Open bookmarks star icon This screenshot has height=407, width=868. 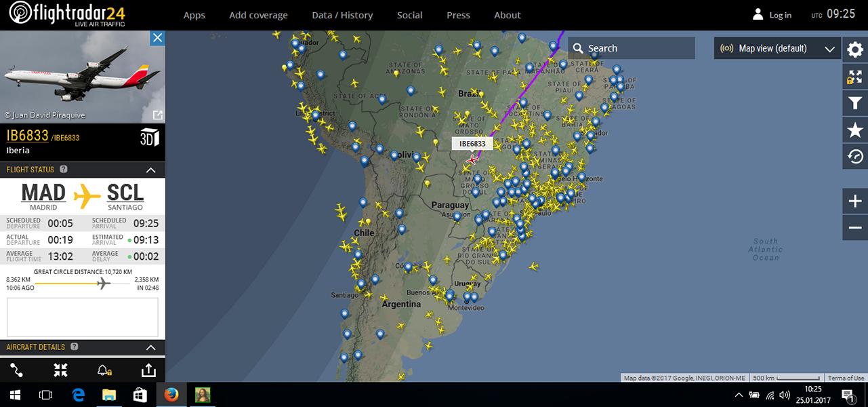tap(855, 130)
